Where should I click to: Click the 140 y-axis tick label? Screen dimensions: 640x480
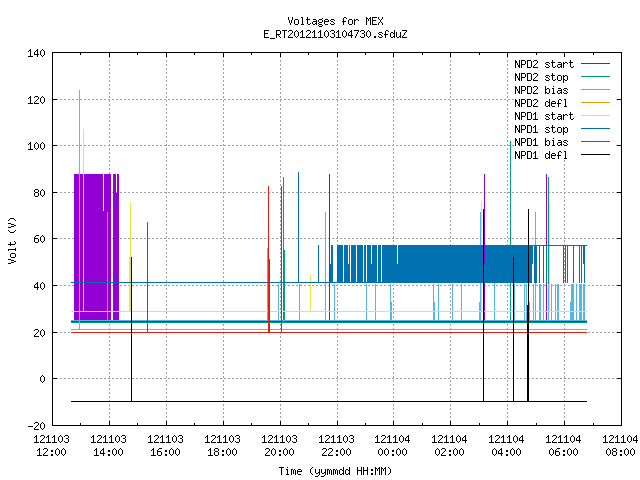pyautogui.click(x=36, y=53)
